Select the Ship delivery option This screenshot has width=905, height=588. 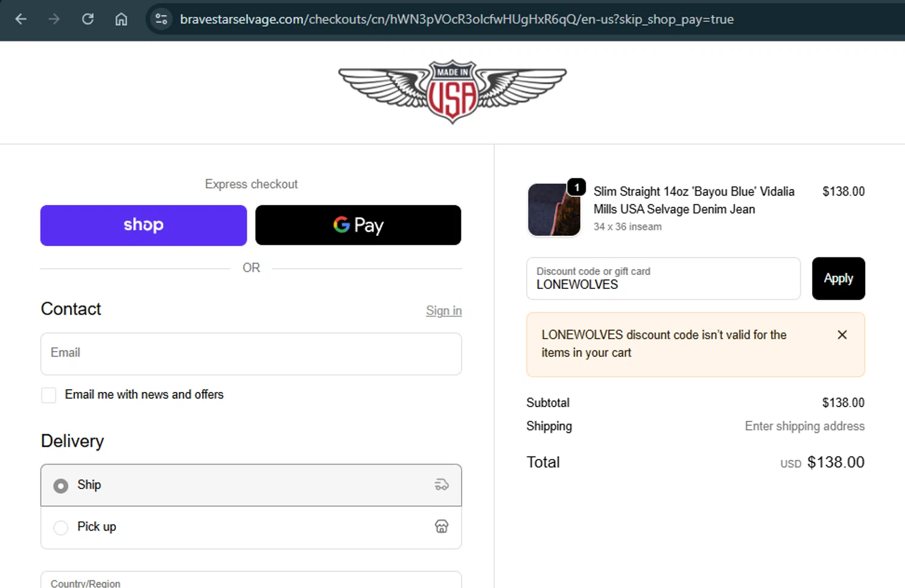(251, 485)
